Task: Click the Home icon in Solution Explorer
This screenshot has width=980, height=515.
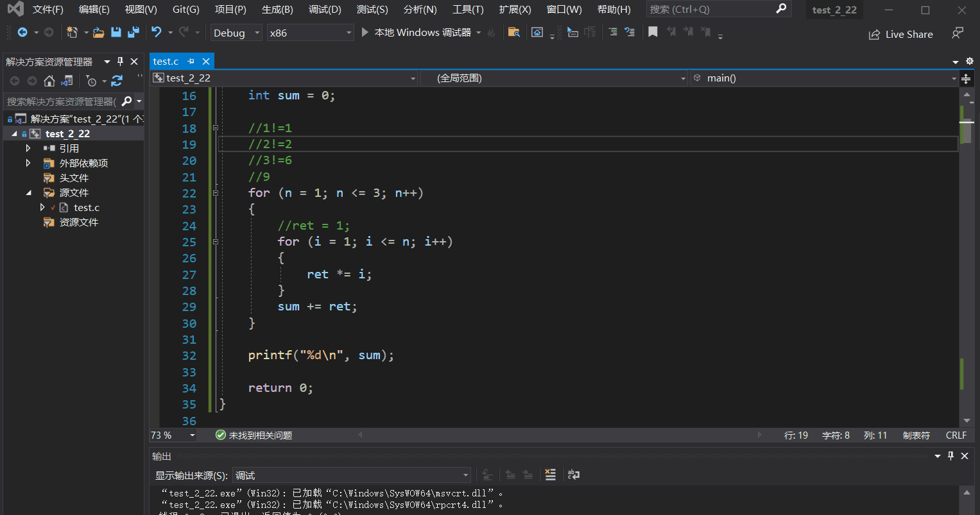Action: pos(49,81)
